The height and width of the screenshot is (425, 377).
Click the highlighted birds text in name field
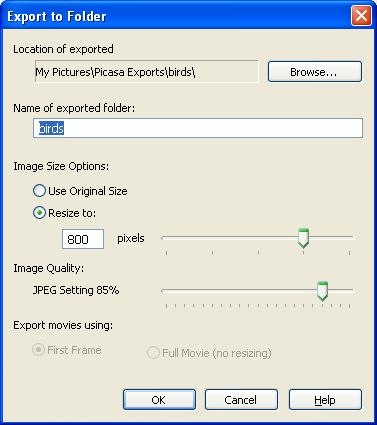pyautogui.click(x=51, y=128)
